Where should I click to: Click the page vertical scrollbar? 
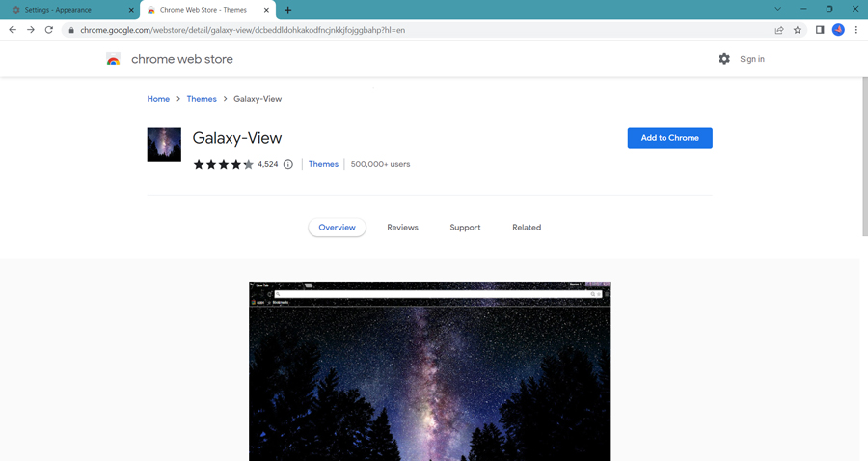[865, 157]
